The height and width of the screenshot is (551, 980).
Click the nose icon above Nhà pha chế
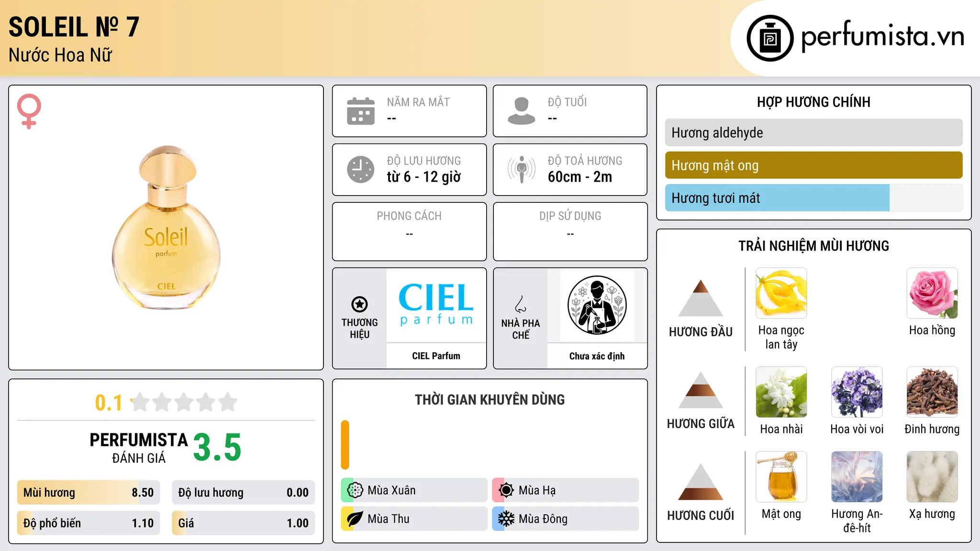coord(521,304)
